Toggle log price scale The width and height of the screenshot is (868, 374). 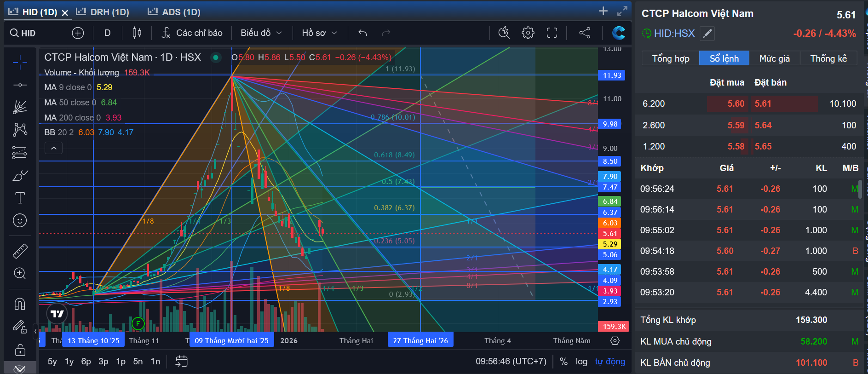(581, 362)
